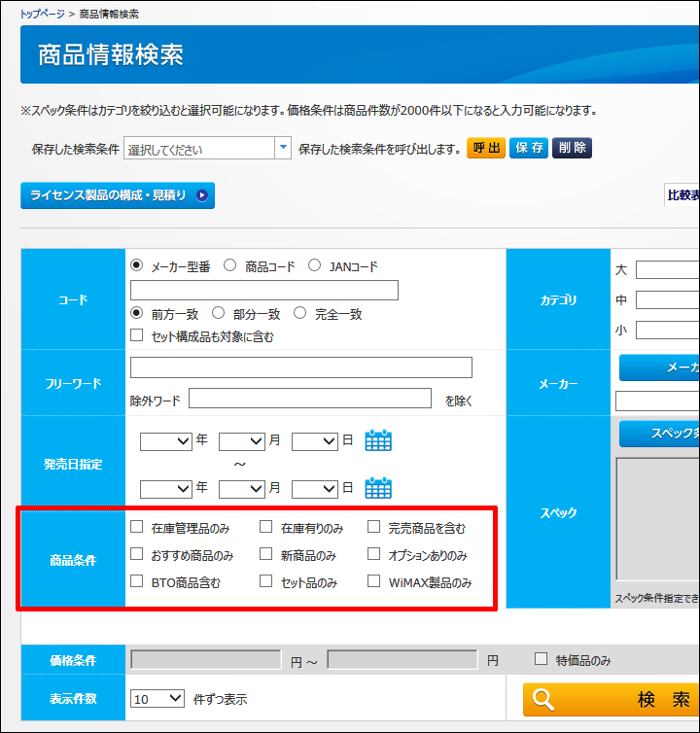
Task: Open the saved search conditions dropdown
Action: pyautogui.click(x=283, y=149)
